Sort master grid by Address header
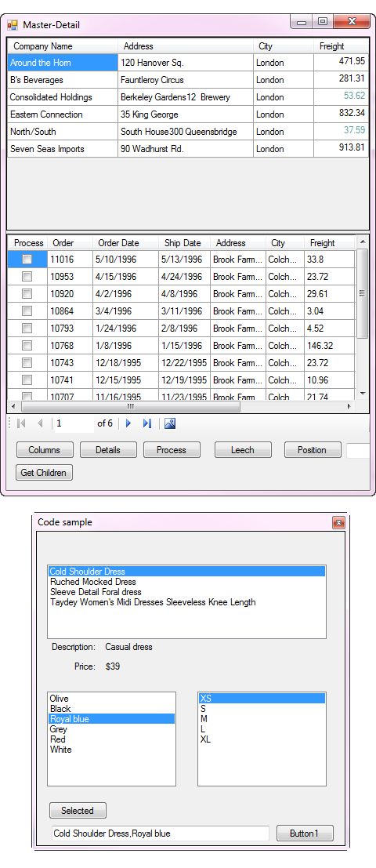 186,46
